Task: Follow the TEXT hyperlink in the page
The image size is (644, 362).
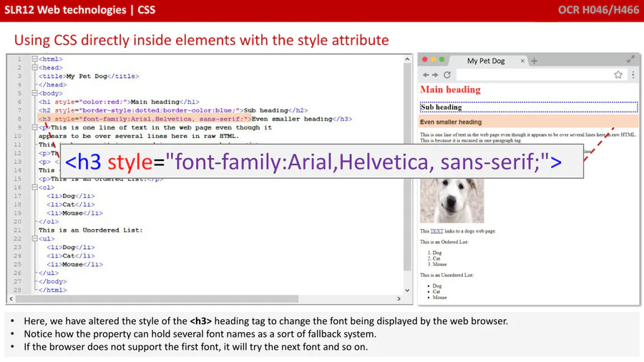Action: pyautogui.click(x=436, y=231)
